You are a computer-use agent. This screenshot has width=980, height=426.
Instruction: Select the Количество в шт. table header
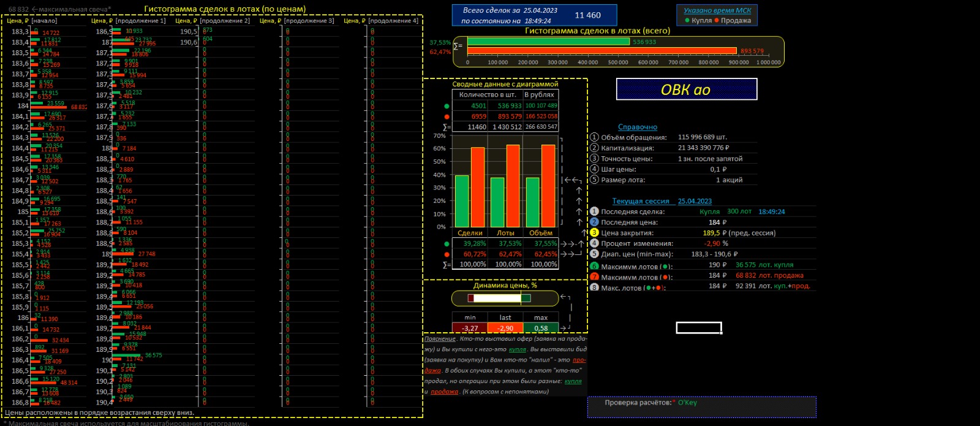[488, 95]
